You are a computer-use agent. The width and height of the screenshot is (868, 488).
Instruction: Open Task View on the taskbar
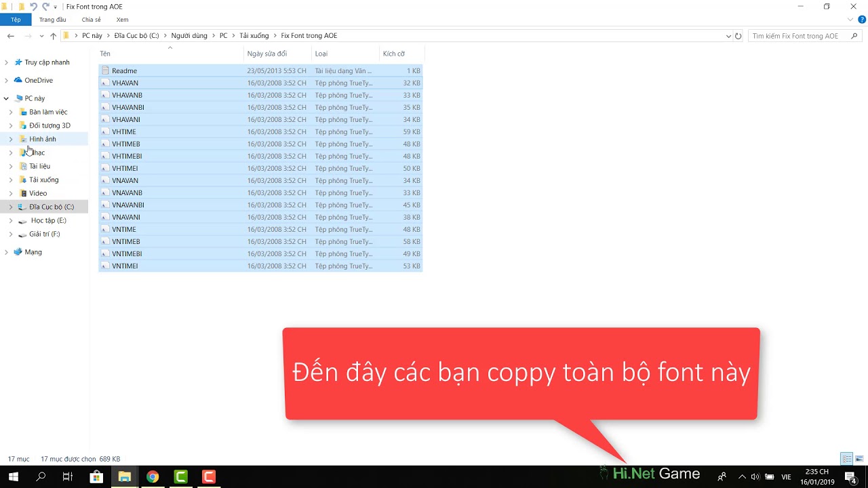pos(68,476)
